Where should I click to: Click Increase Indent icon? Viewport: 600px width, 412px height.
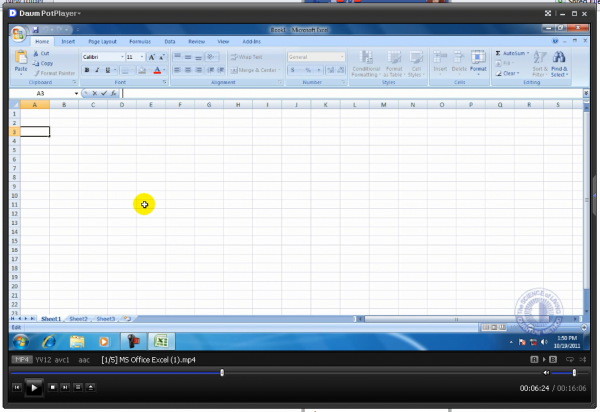(x=221, y=70)
